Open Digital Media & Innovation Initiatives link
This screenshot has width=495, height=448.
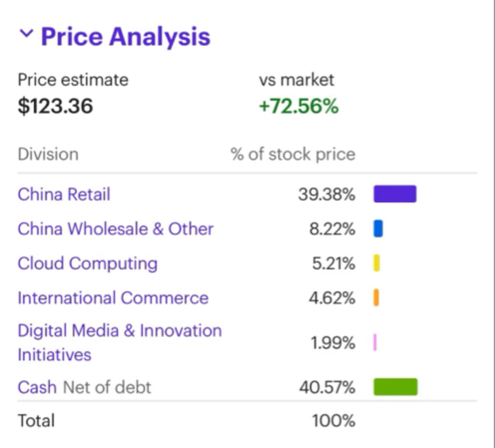pos(119,342)
